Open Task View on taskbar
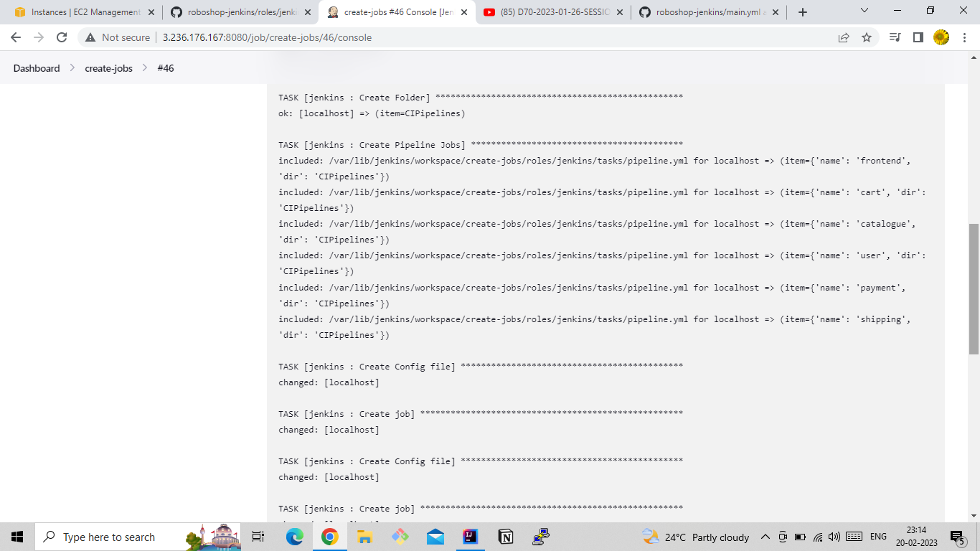 click(x=258, y=537)
